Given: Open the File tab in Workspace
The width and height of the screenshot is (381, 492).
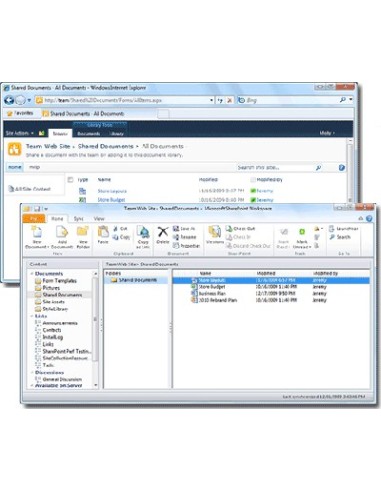Looking at the screenshot, I should [34, 219].
